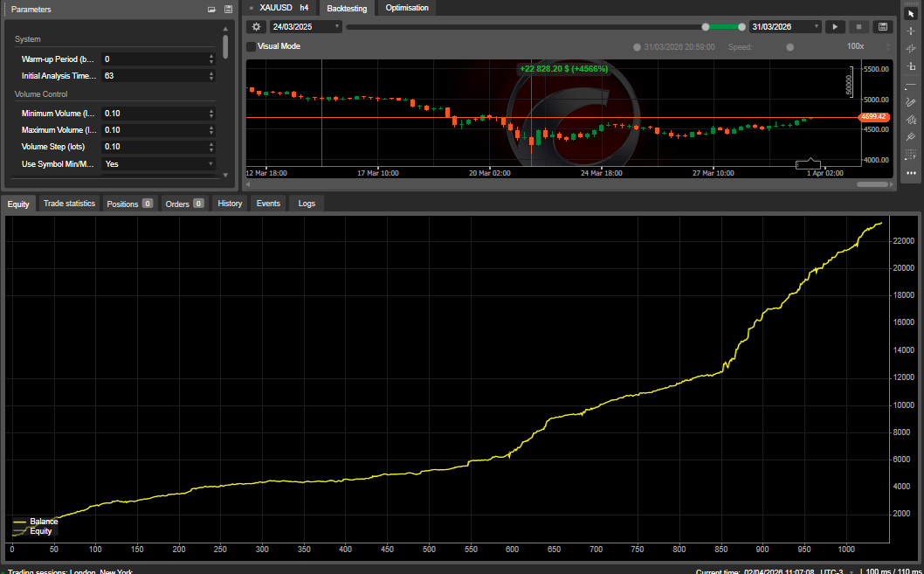The width and height of the screenshot is (924, 574).
Task: Click load parameters icon in Parameters header
Action: (211, 10)
